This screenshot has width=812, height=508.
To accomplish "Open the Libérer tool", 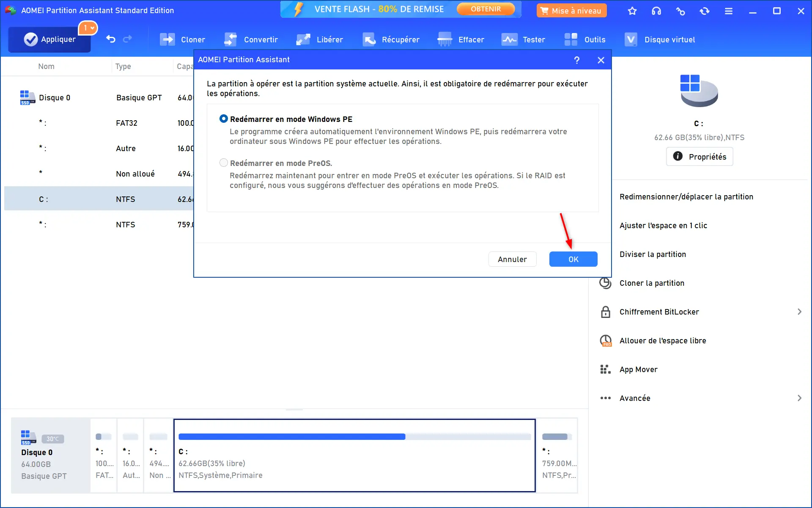I will [x=320, y=39].
